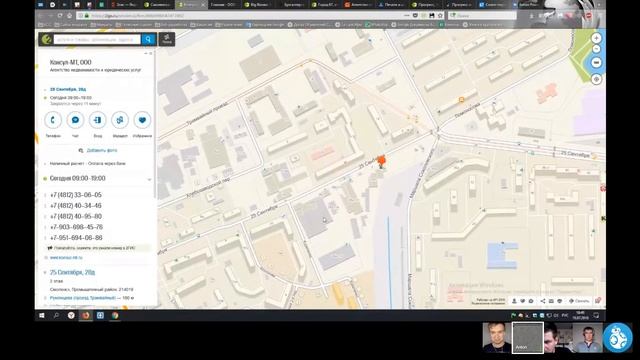Click the Yandex browser taskbar icon
The image size is (640, 360).
71,316
